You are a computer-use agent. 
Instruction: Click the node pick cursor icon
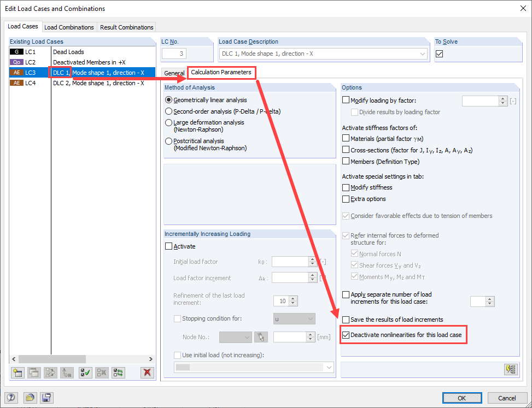(x=261, y=337)
